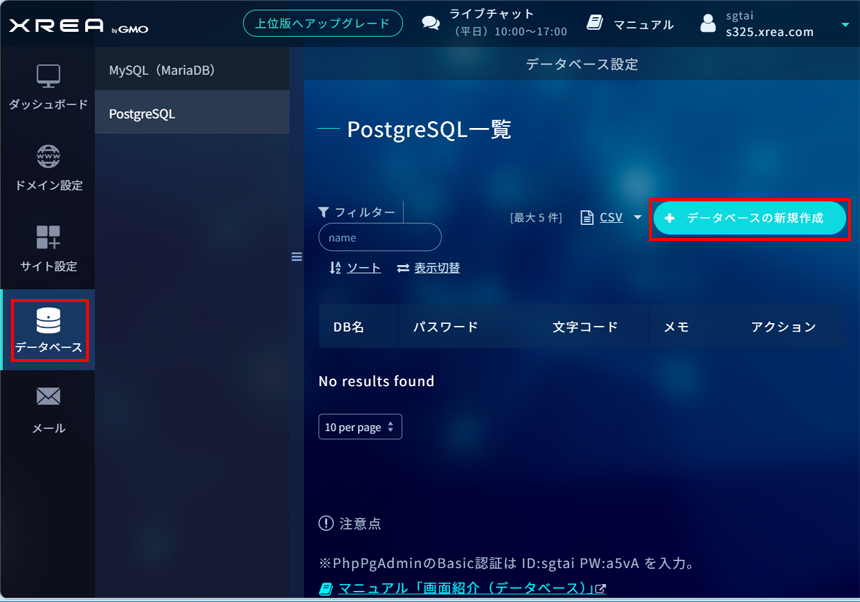This screenshot has height=602, width=860.
Task: Click the PostgreSQL一覧 heading
Action: [429, 129]
